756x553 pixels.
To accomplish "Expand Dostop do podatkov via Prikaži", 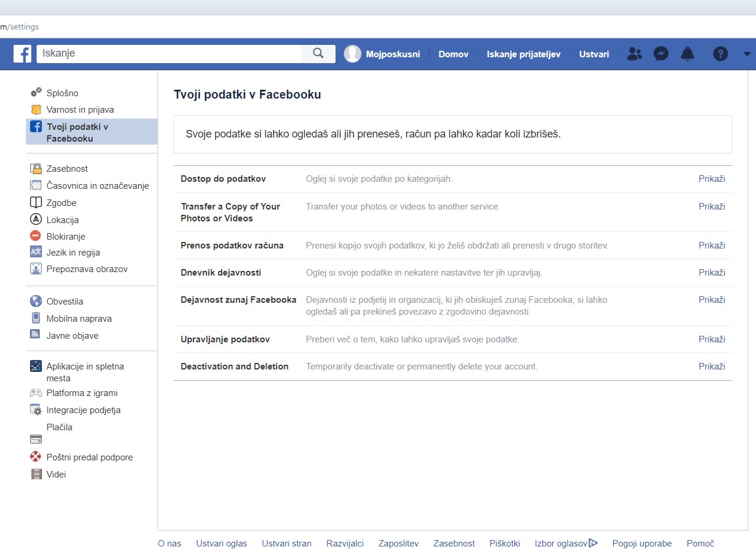I will [x=711, y=179].
